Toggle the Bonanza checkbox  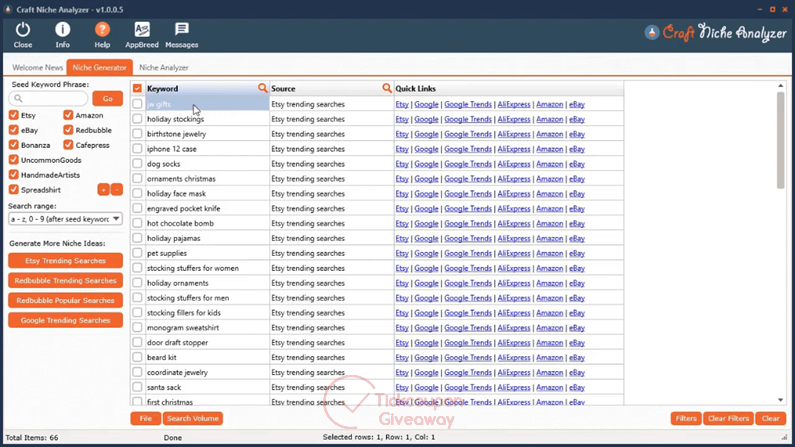(x=14, y=145)
